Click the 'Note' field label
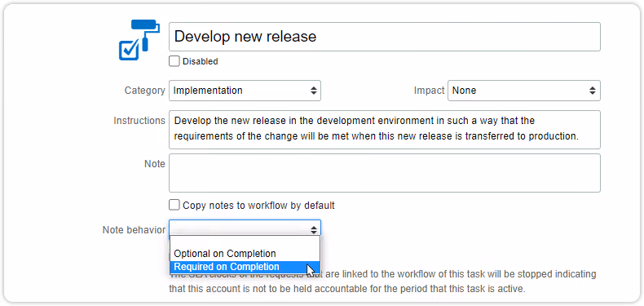The width and height of the screenshot is (644, 306). [x=154, y=164]
